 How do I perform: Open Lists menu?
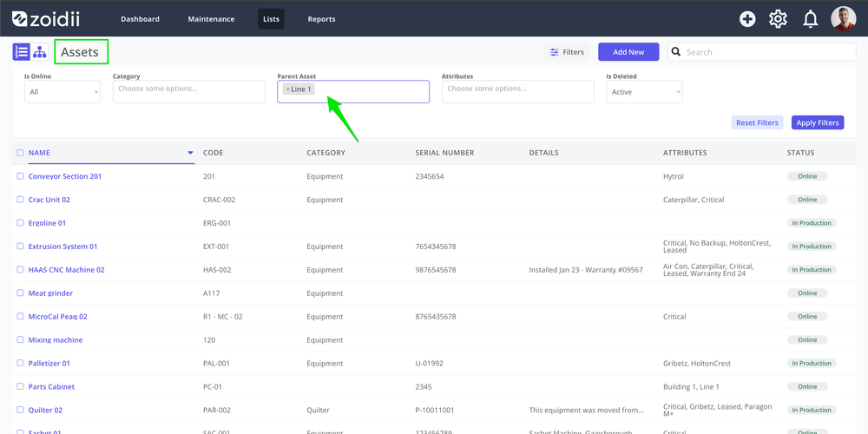pos(271,19)
